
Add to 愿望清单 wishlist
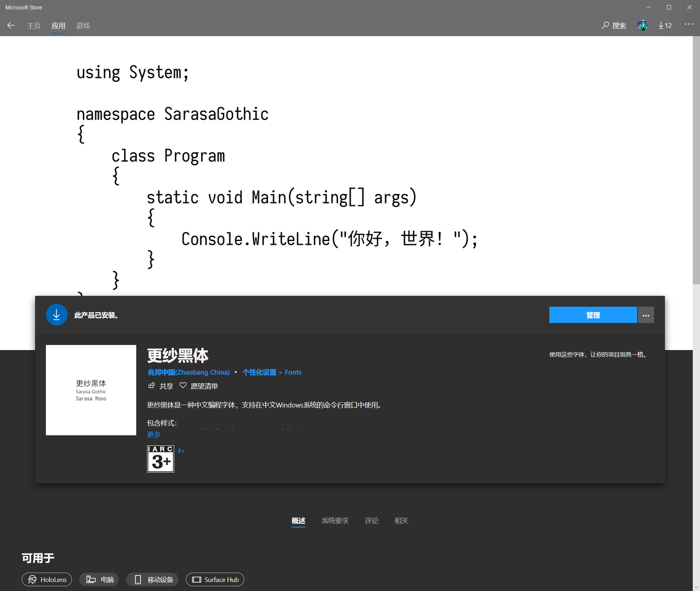199,386
